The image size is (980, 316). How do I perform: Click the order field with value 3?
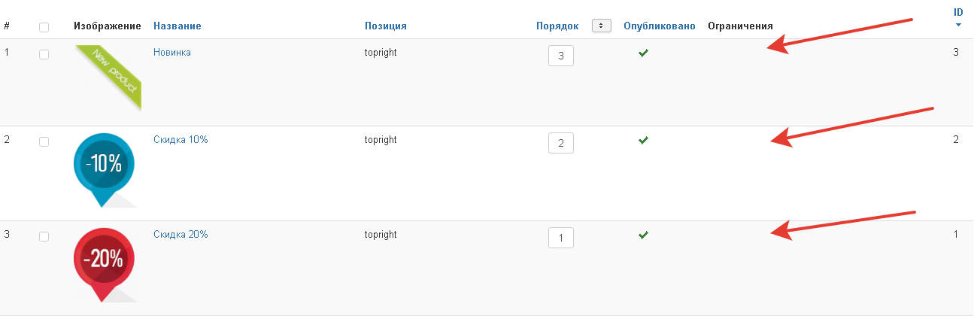[x=561, y=56]
